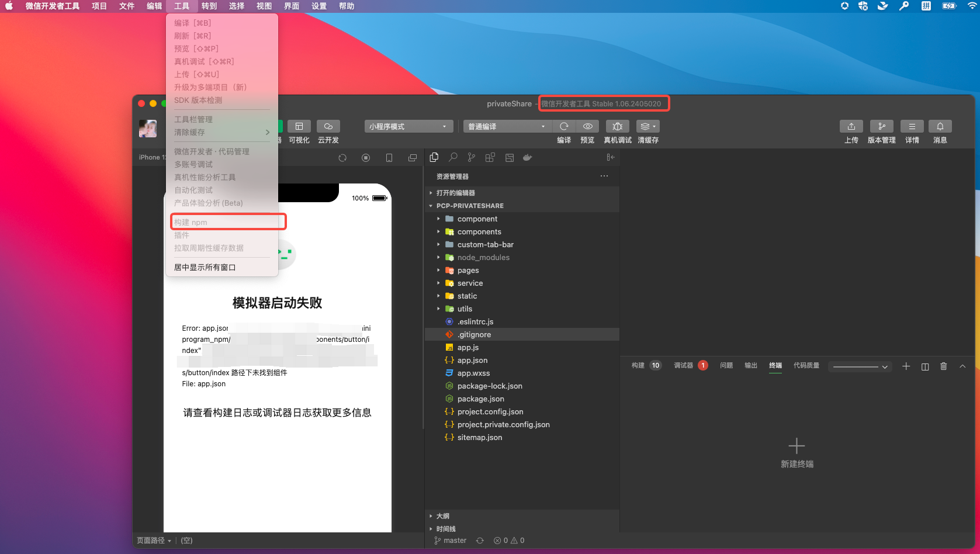This screenshot has width=980, height=554.
Task: Open the terminal selector dropdown
Action: click(861, 366)
